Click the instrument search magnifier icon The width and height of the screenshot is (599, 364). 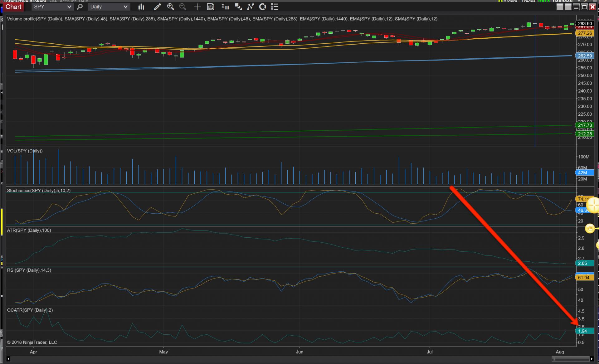[80, 7]
